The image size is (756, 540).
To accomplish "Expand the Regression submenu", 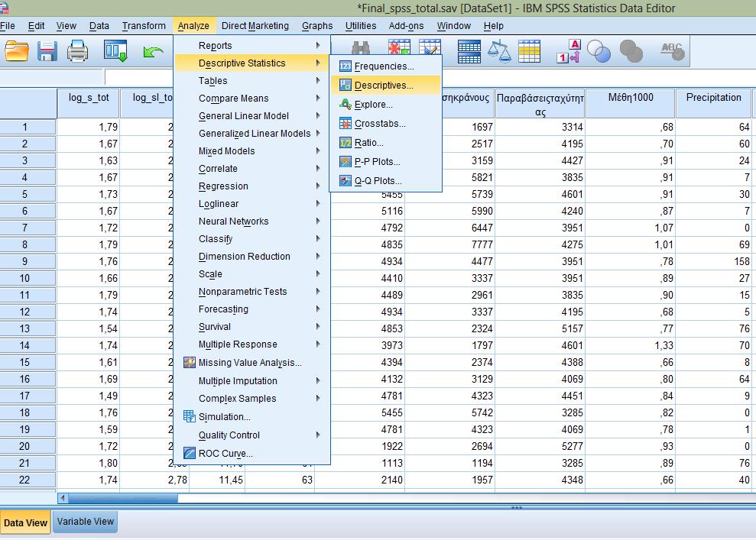I will click(252, 186).
